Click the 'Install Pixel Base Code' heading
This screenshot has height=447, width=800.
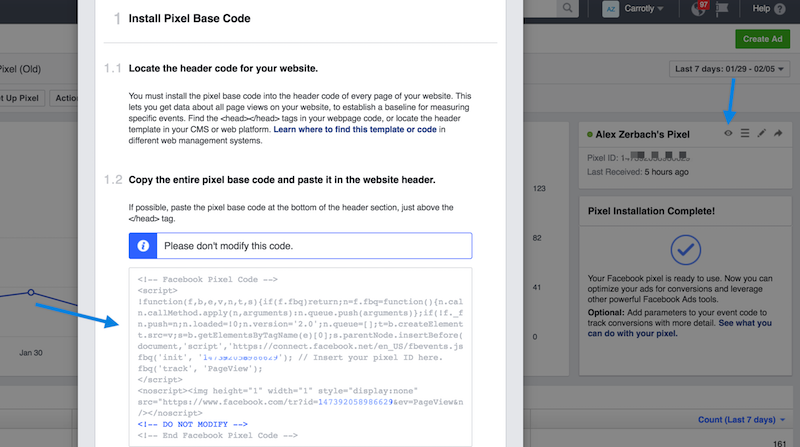pyautogui.click(x=189, y=18)
